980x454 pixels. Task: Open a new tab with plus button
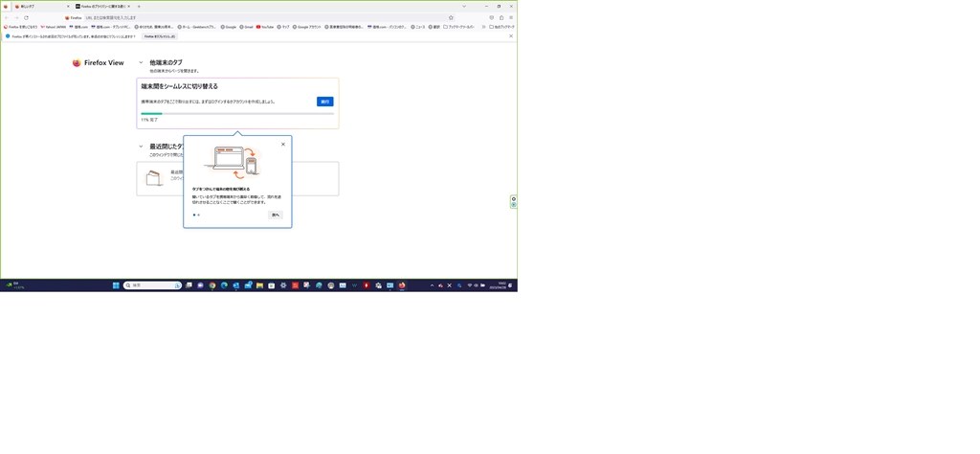click(139, 7)
